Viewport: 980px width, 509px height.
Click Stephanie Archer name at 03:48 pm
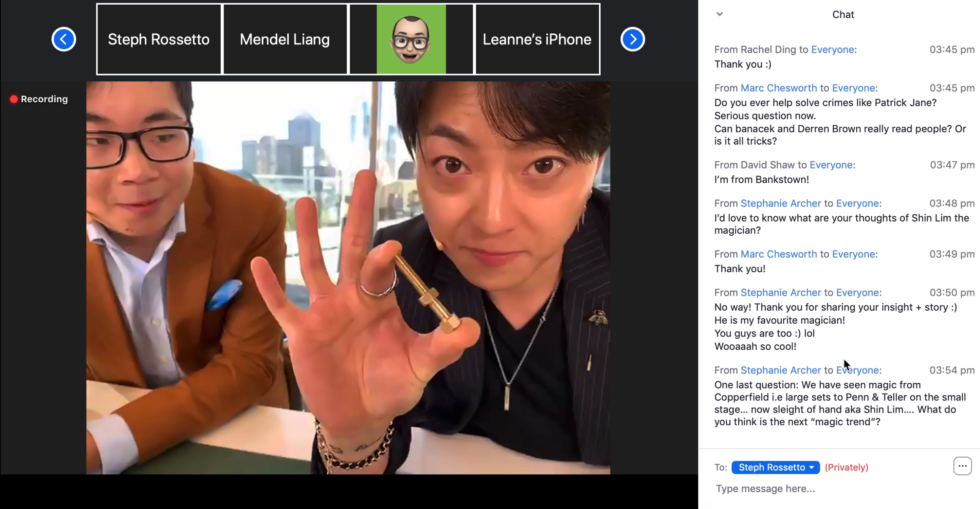click(x=780, y=203)
